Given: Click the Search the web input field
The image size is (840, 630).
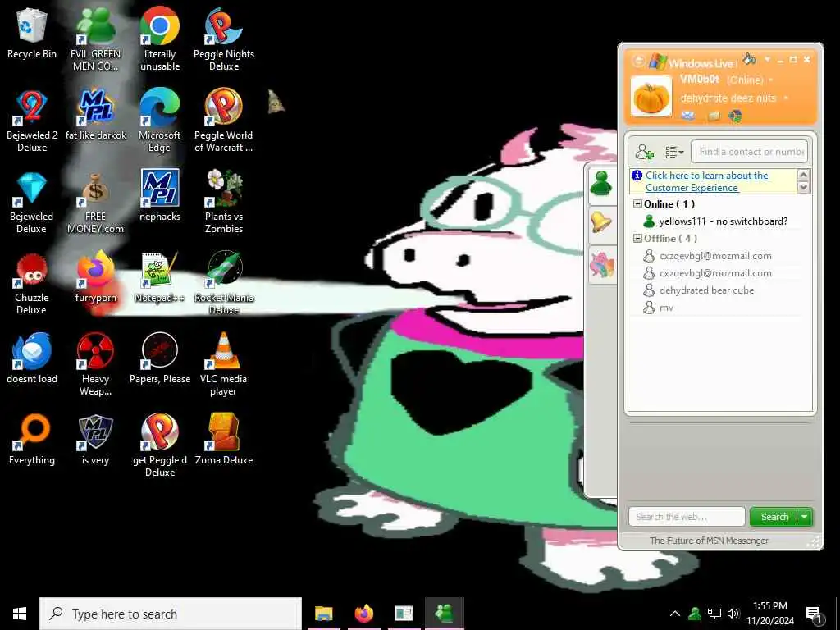Looking at the screenshot, I should click(x=687, y=517).
